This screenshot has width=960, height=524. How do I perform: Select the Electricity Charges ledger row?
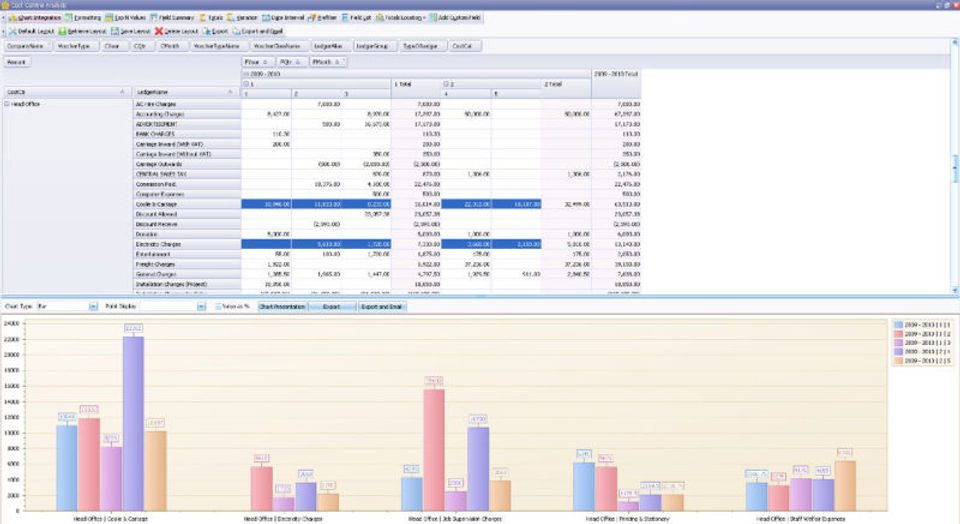(187, 244)
